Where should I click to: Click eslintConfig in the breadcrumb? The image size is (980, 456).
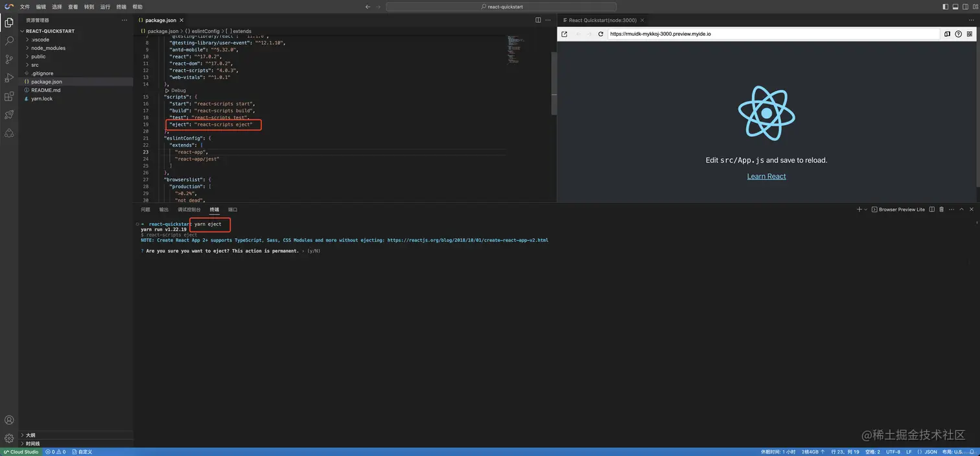(x=204, y=30)
